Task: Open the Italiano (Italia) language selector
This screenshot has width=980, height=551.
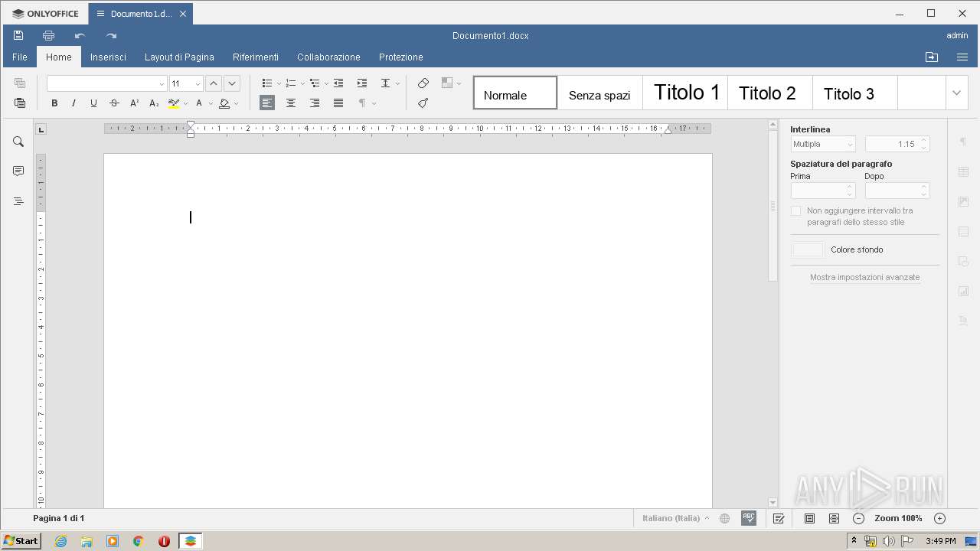Action: [675, 518]
